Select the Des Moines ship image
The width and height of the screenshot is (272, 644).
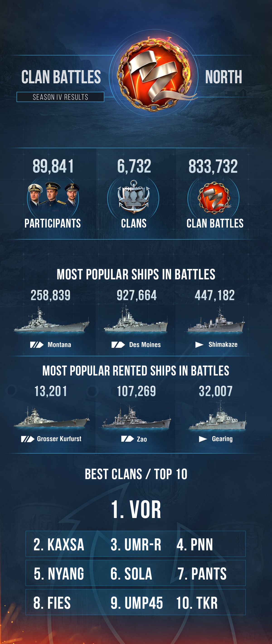coord(136,319)
